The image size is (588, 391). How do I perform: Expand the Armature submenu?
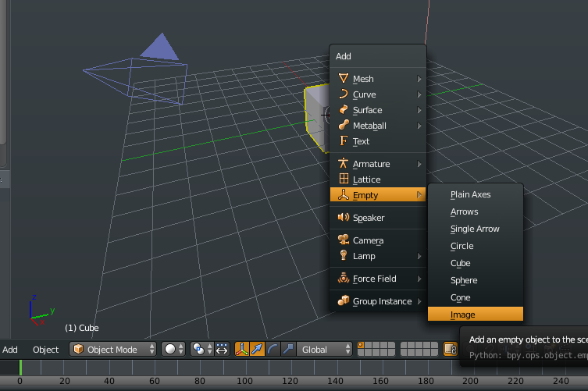[x=378, y=164]
